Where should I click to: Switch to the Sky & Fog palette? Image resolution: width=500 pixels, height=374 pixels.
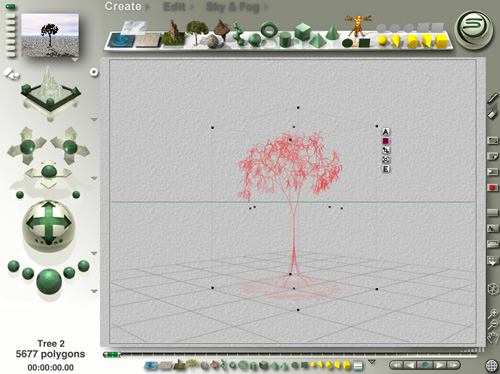tap(233, 7)
